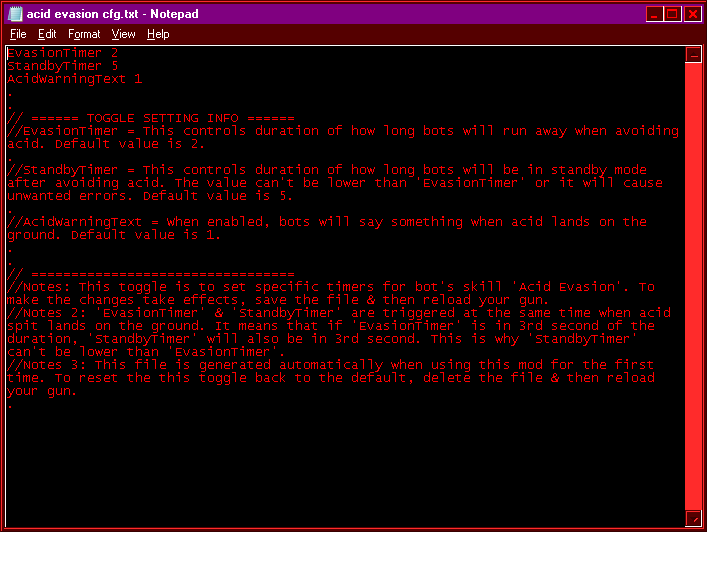Open the Format menu
Screen dimensions: 708x569
point(84,34)
